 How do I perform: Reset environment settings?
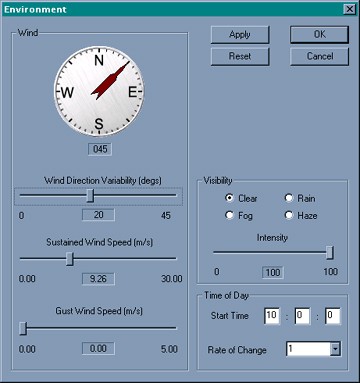[x=240, y=56]
